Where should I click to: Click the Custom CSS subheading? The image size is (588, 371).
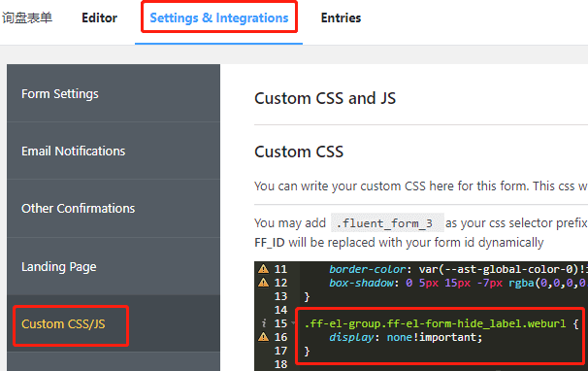(299, 152)
